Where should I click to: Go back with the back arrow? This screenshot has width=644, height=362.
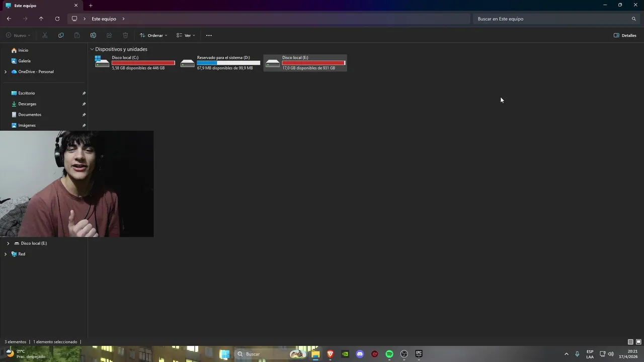pyautogui.click(x=9, y=19)
